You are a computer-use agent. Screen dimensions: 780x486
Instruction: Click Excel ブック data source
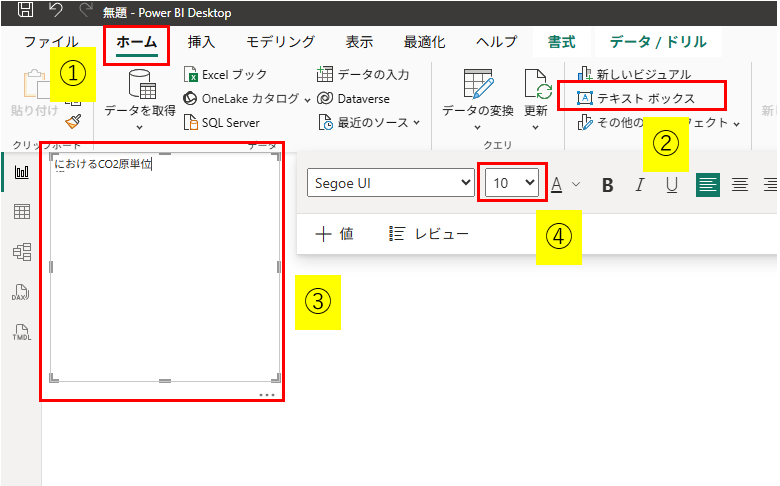[225, 75]
